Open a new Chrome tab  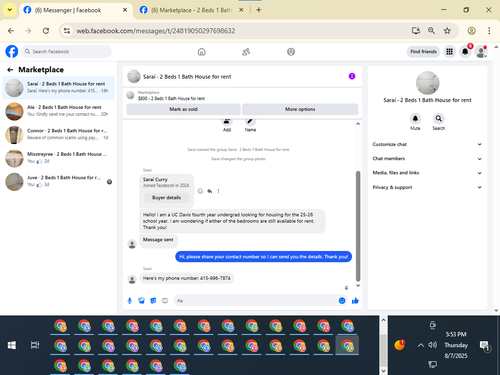pyautogui.click(x=259, y=10)
